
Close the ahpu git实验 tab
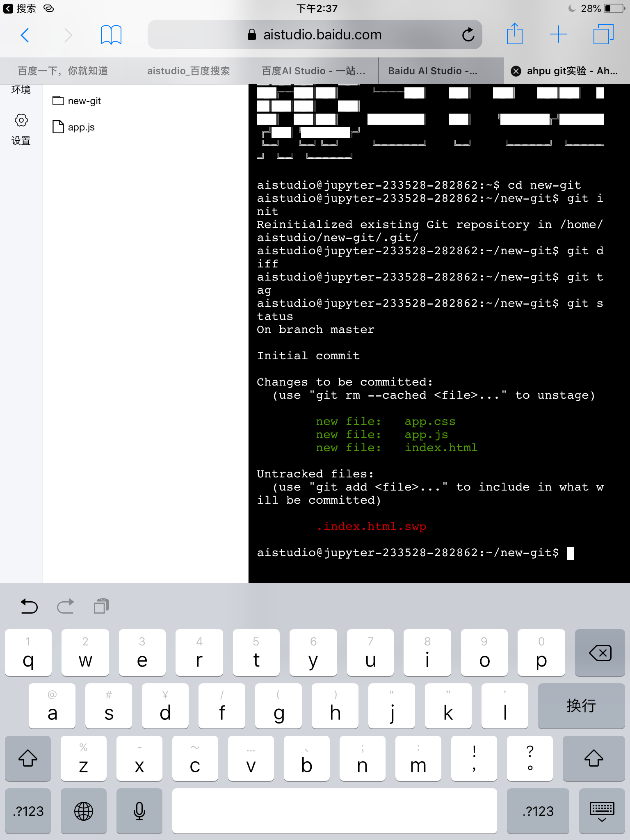(516, 71)
